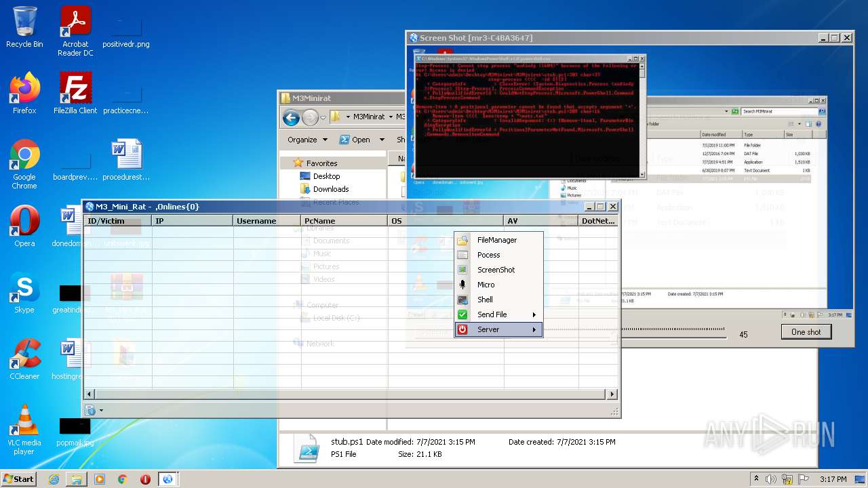Click the DotNet column header
Image resolution: width=868 pixels, height=488 pixels.
point(598,221)
